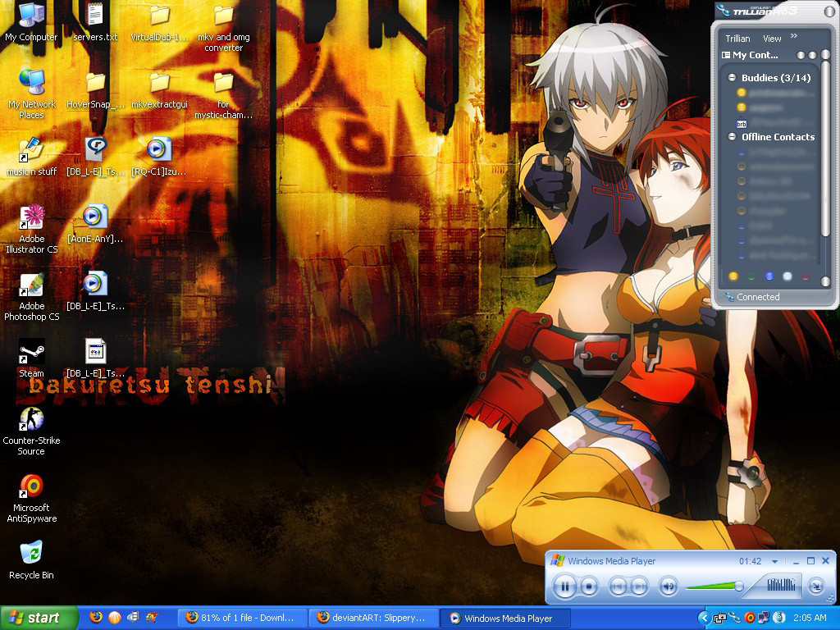This screenshot has height=630, width=840.
Task: Click the 01:42 elapsed time display
Action: (x=750, y=561)
